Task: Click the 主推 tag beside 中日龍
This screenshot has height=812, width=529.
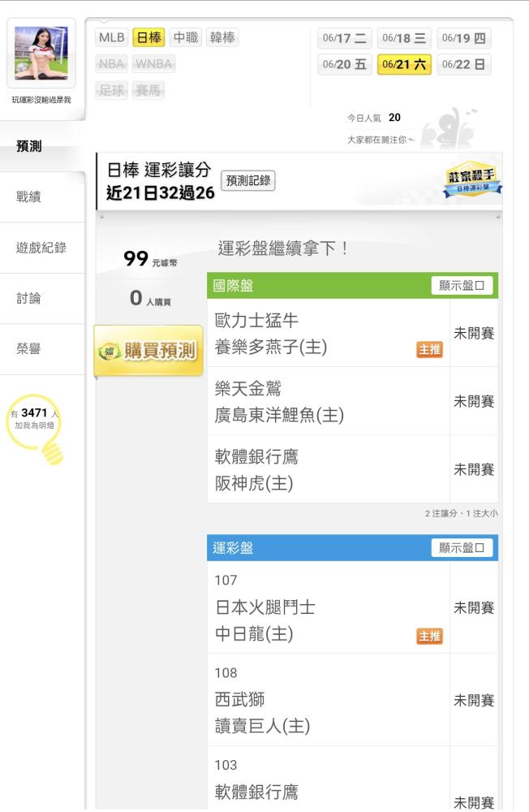Action: pyautogui.click(x=429, y=637)
